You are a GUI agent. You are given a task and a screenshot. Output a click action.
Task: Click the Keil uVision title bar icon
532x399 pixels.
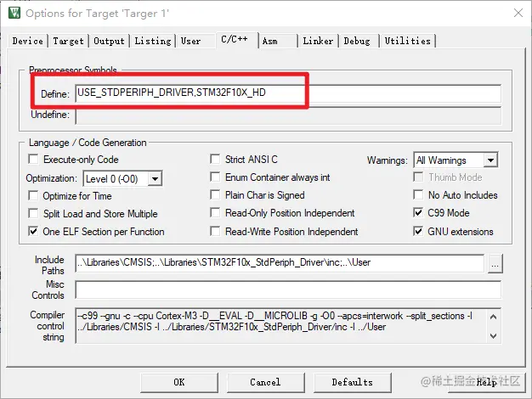click(14, 13)
